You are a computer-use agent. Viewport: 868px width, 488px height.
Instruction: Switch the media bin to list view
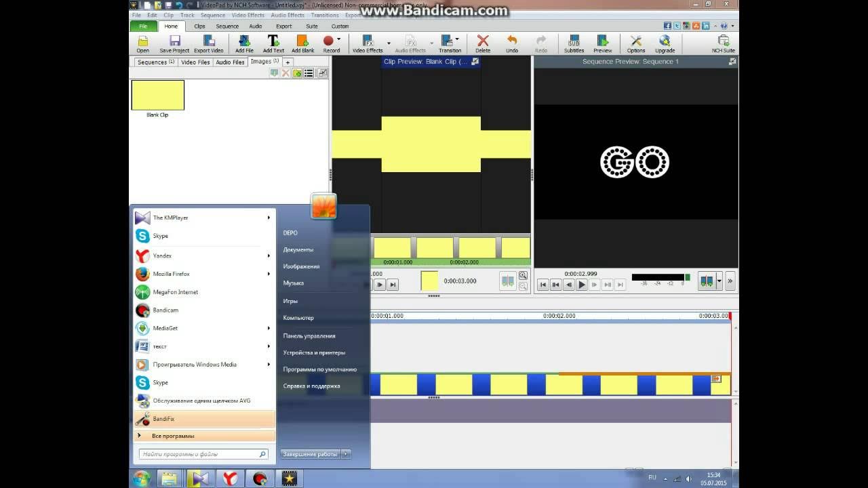pos(309,73)
